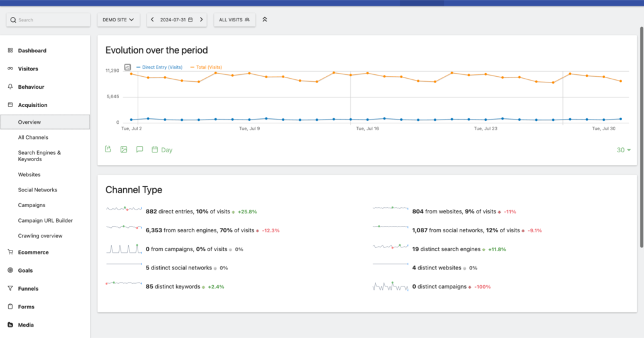This screenshot has width=644, height=338.
Task: Open Campaign URL Builder link
Action: point(45,220)
